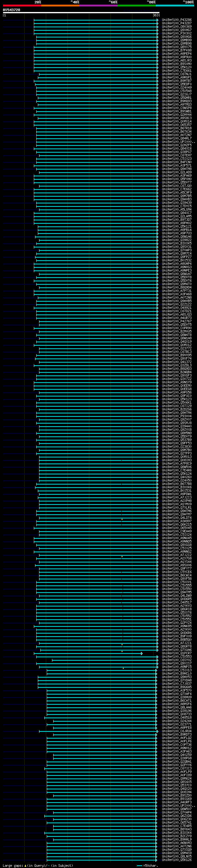Select hit label UniRef100_Q4LDT4

pyautogui.click(x=176, y=518)
